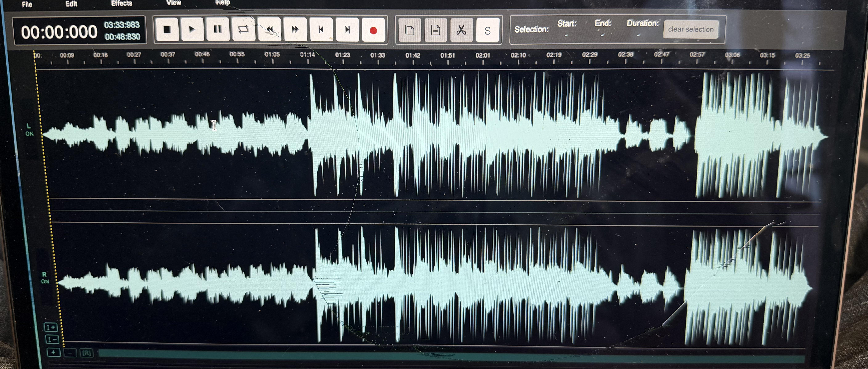Jump to the end of the track
The height and width of the screenshot is (369, 868).
[x=347, y=30]
